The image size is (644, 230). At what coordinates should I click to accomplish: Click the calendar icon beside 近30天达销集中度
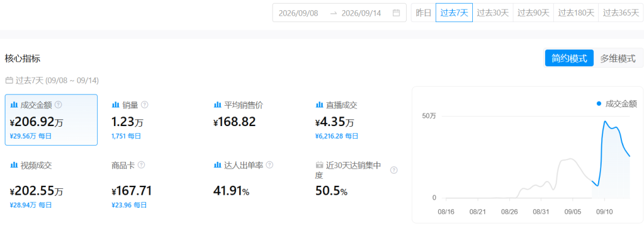[319, 165]
